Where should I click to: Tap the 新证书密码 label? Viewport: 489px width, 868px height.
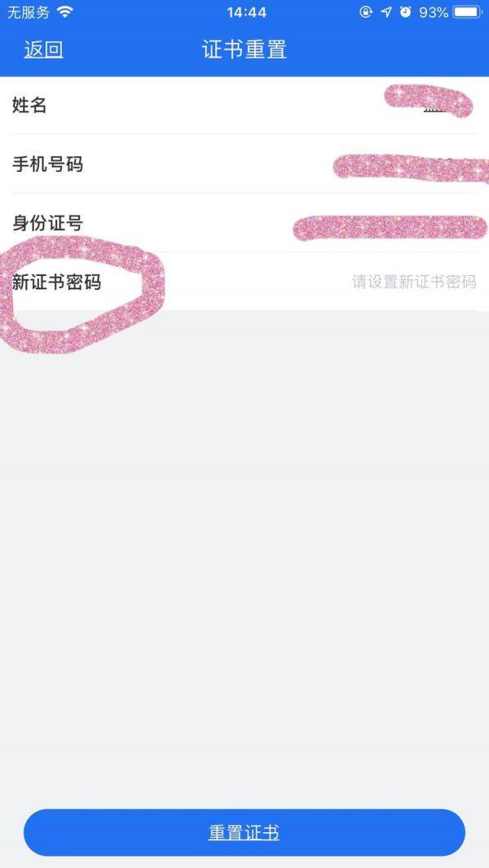pos(56,282)
